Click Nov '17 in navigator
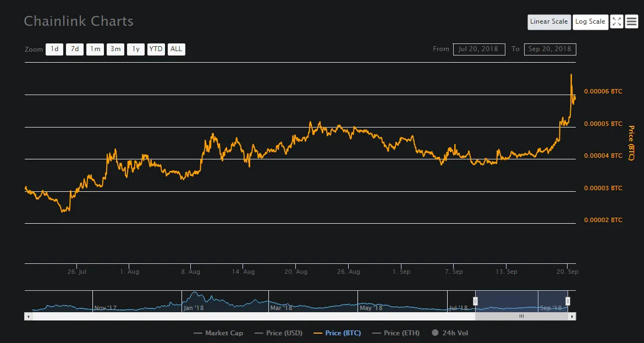Screen dimensions: 644x343 point(105,308)
